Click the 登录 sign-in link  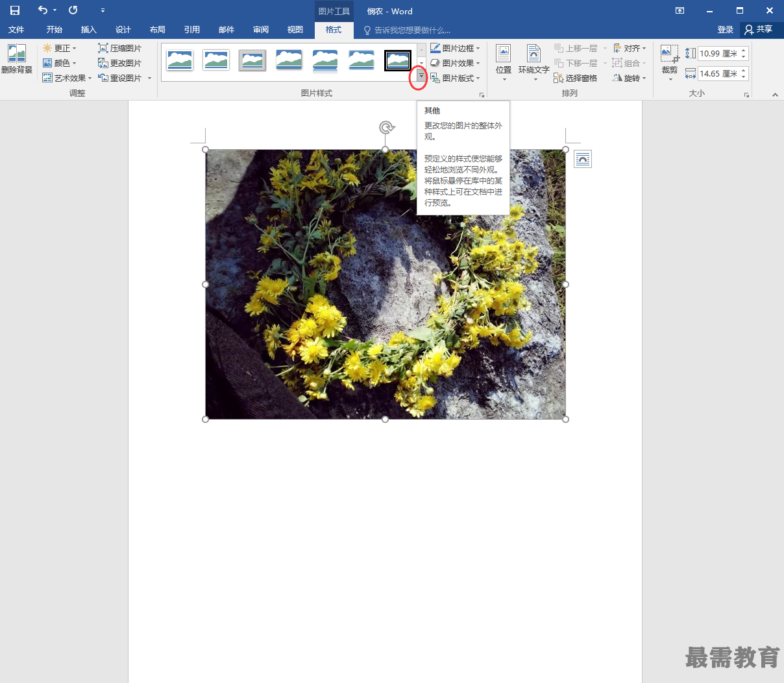click(726, 30)
